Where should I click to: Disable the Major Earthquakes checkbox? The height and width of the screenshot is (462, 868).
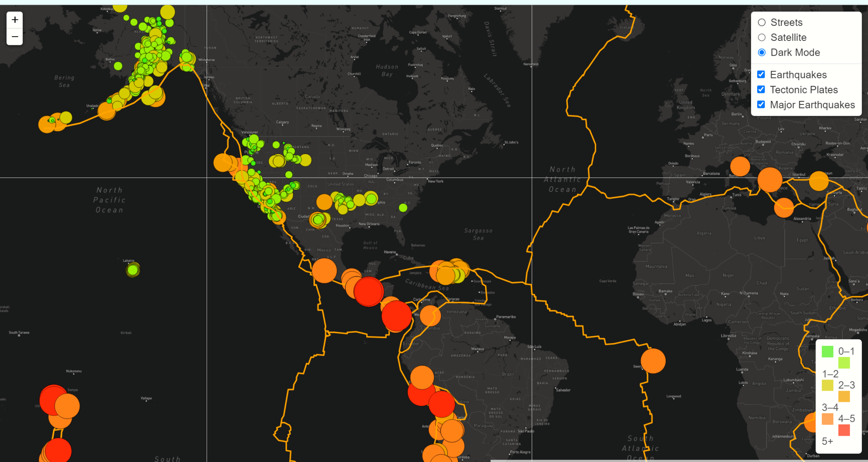[761, 105]
